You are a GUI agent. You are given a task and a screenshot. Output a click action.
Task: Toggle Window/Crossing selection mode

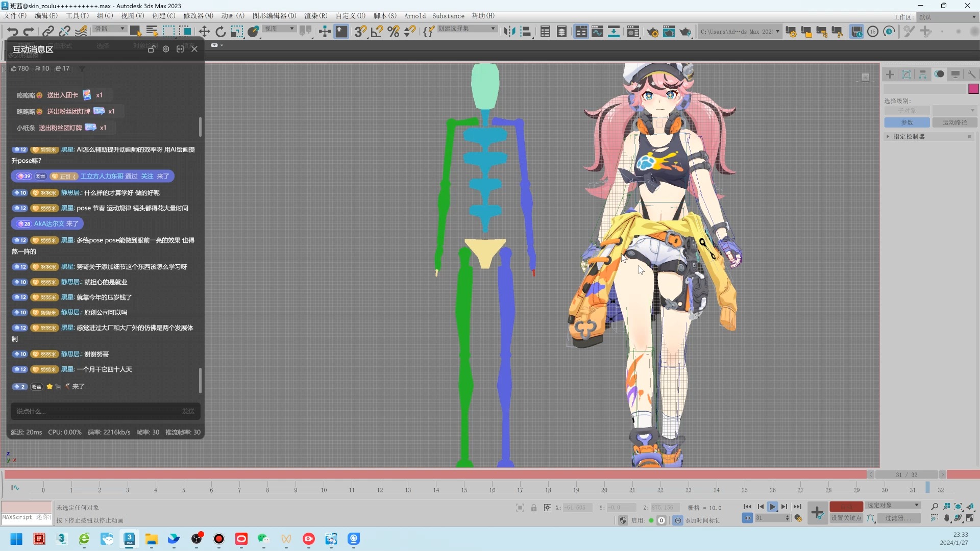point(185,32)
